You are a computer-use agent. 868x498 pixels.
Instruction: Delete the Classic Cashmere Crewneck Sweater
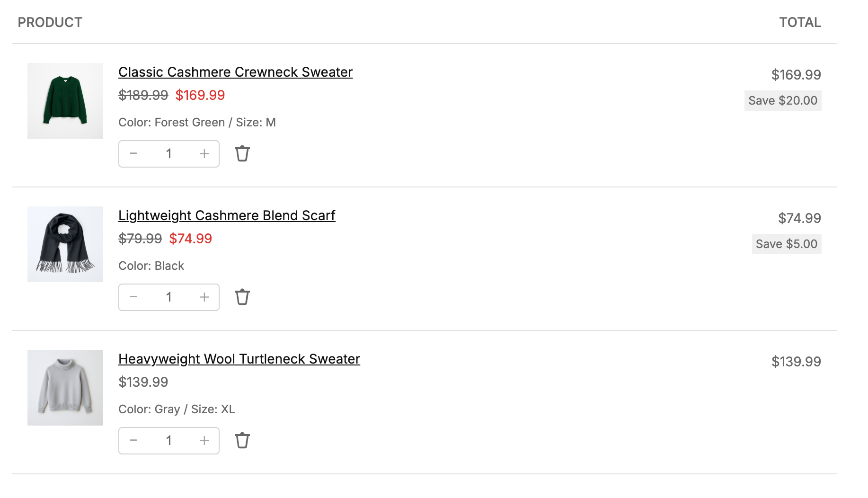pyautogui.click(x=243, y=153)
